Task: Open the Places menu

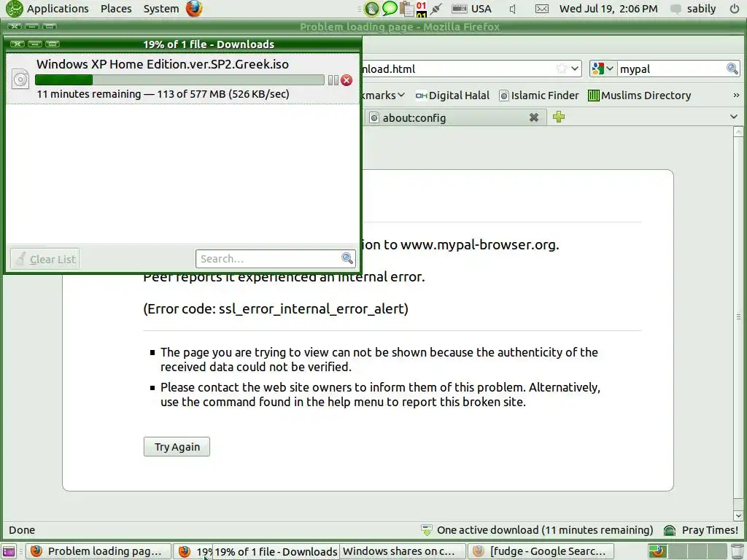Action: (x=116, y=9)
